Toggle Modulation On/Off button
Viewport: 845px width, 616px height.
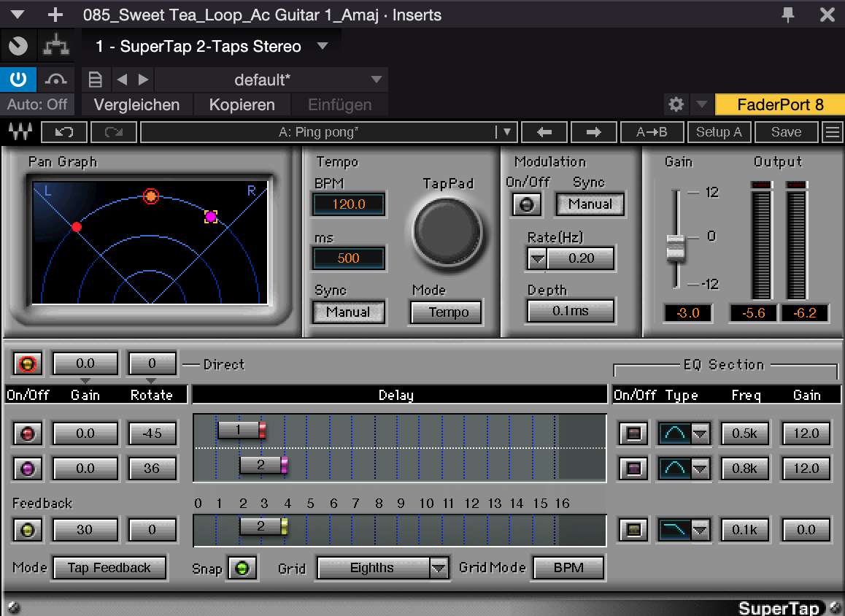[526, 205]
